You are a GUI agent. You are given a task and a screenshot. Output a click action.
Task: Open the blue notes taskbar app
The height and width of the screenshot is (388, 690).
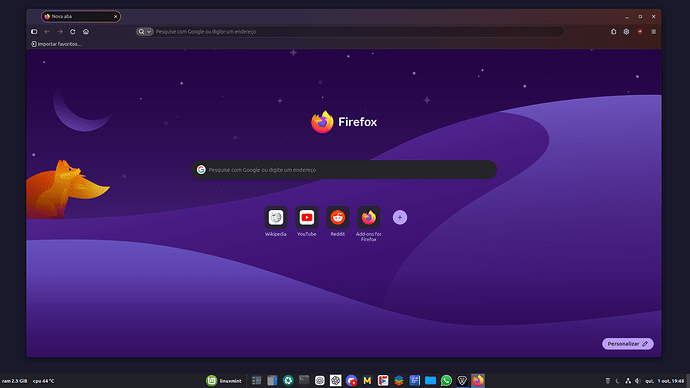pyautogui.click(x=415, y=381)
